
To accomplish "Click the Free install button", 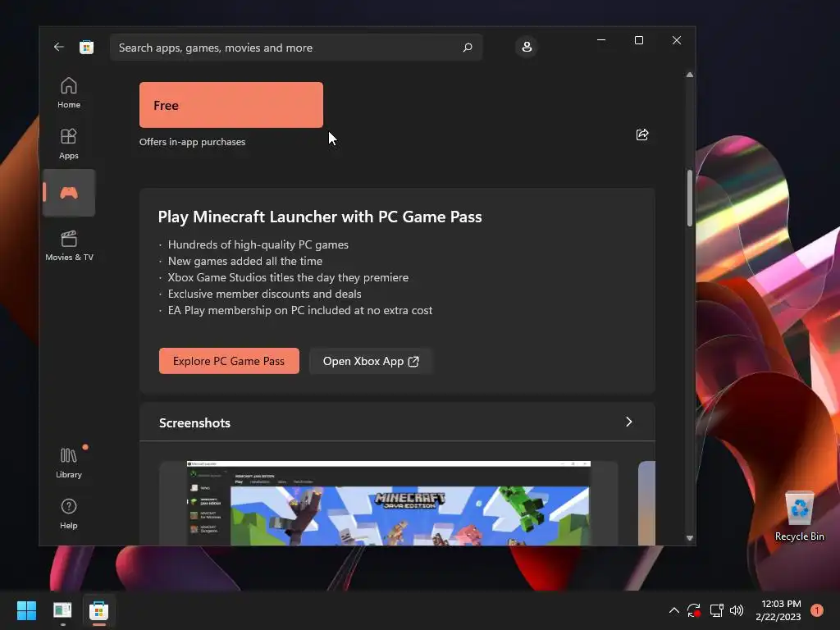I will pos(231,105).
